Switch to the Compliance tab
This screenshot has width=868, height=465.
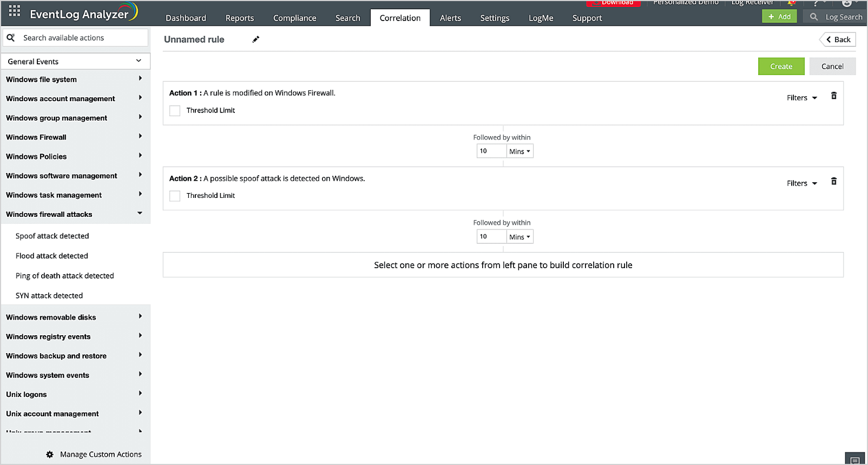[x=294, y=18]
